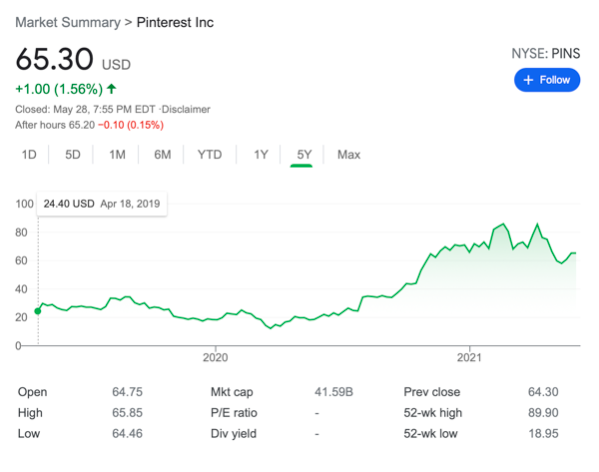Click the 2021 axis label
The image size is (599, 472).
pyautogui.click(x=469, y=357)
